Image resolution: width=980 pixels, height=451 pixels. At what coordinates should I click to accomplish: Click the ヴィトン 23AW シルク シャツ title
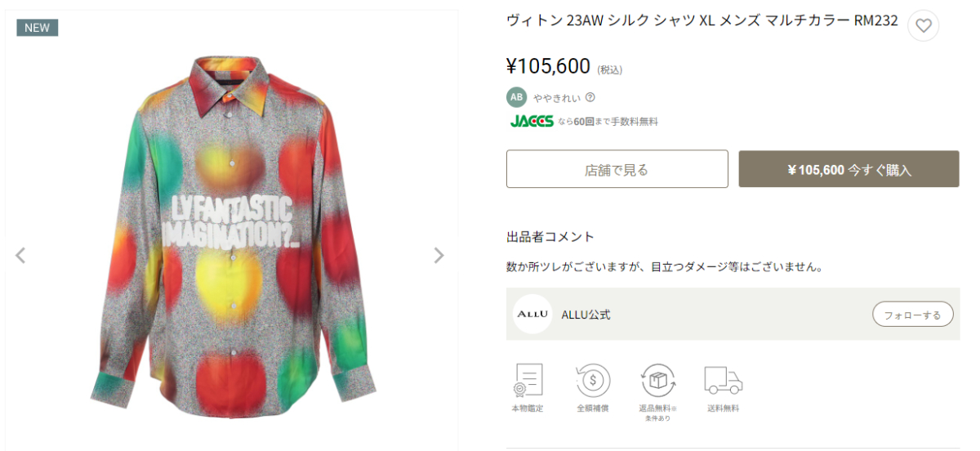click(x=702, y=21)
